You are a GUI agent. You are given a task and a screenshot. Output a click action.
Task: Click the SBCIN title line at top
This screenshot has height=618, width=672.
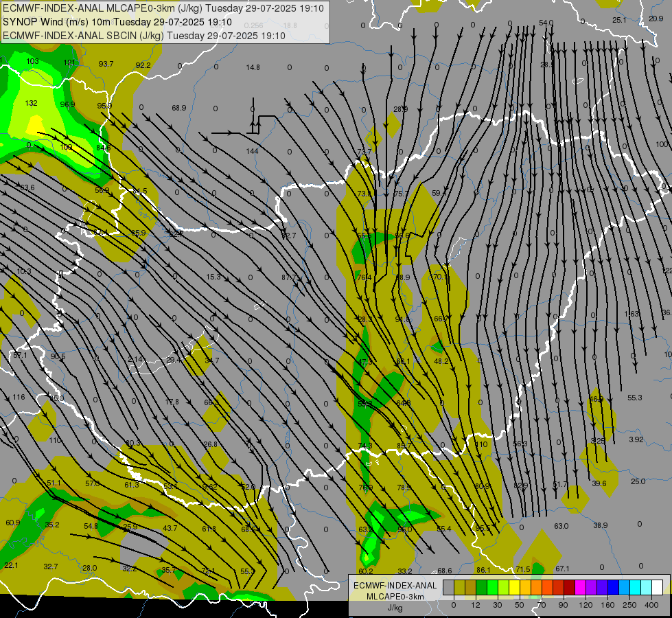(144, 36)
